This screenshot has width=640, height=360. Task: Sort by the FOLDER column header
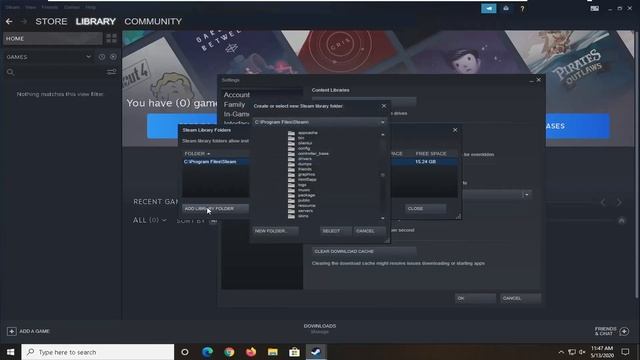[197, 153]
